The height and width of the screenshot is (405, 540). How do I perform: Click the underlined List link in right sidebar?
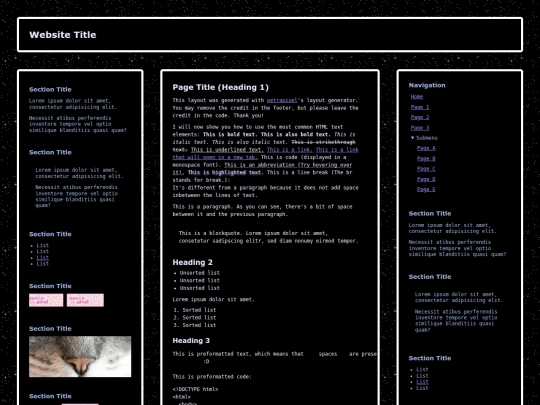coord(422,382)
